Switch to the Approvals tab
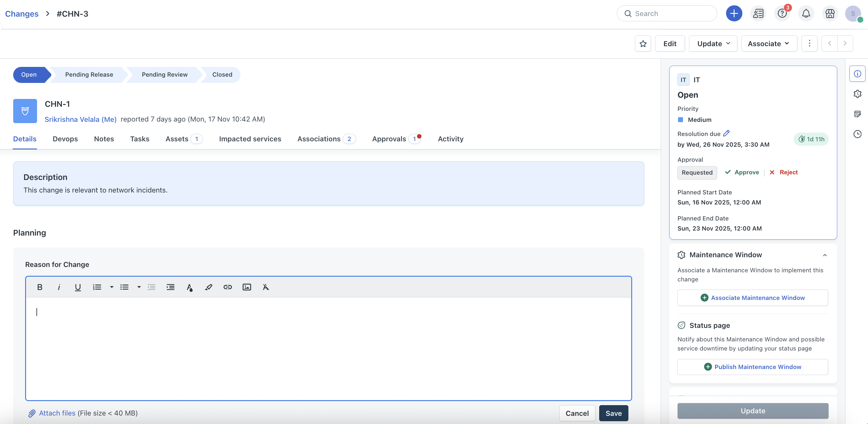868x424 pixels. click(x=389, y=139)
